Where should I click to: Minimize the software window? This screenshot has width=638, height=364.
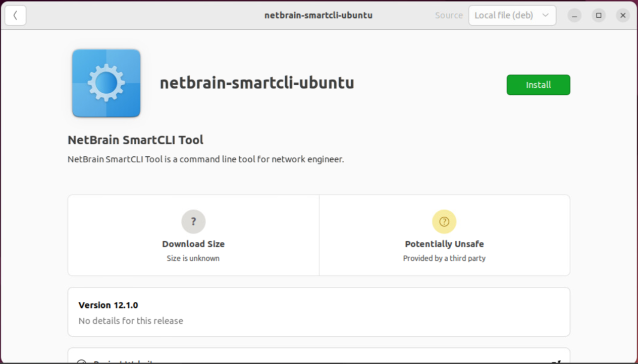574,16
